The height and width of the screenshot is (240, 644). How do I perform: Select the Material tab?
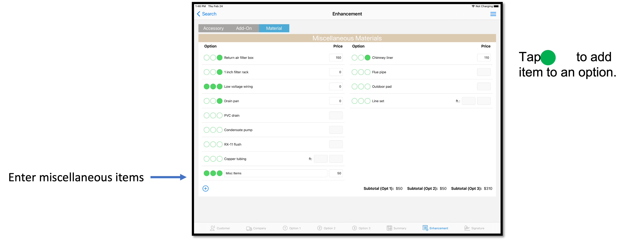click(274, 28)
